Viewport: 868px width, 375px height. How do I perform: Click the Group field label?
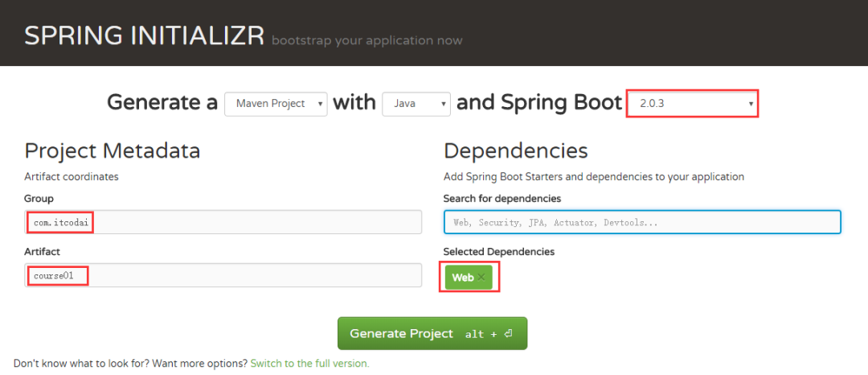tap(39, 199)
